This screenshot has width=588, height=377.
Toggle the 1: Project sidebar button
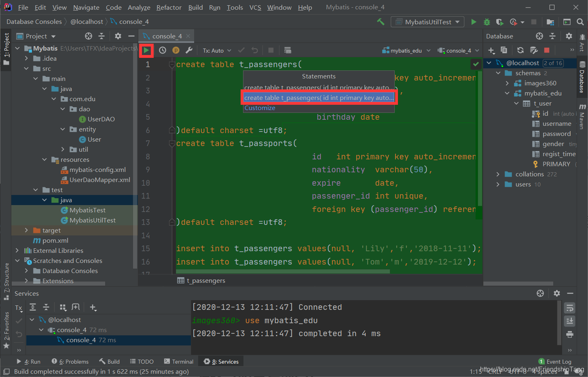pyautogui.click(x=6, y=49)
